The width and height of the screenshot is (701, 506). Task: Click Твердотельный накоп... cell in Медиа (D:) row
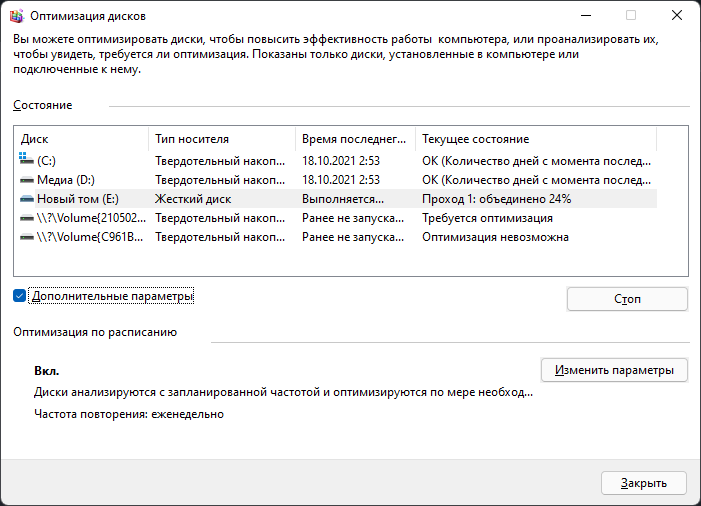pyautogui.click(x=220, y=180)
